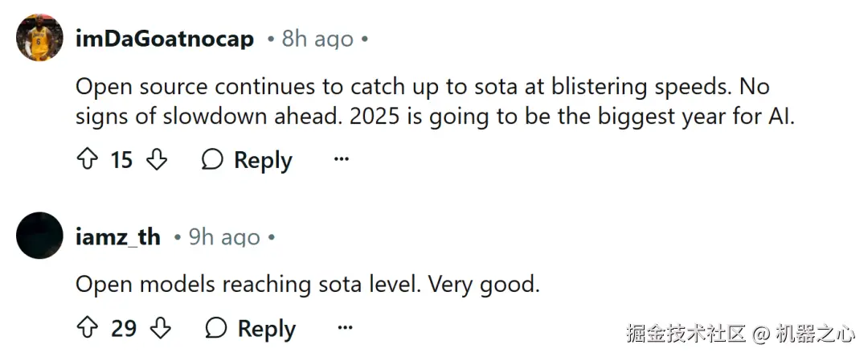868x357 pixels.
Task: Click the dark avatar of iamz_th
Action: coord(39,236)
